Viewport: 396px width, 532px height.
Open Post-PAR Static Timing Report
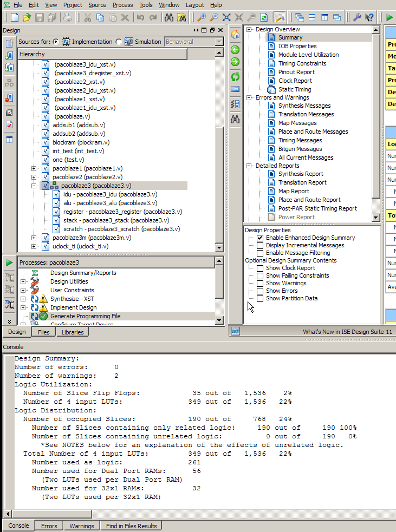pos(317,208)
